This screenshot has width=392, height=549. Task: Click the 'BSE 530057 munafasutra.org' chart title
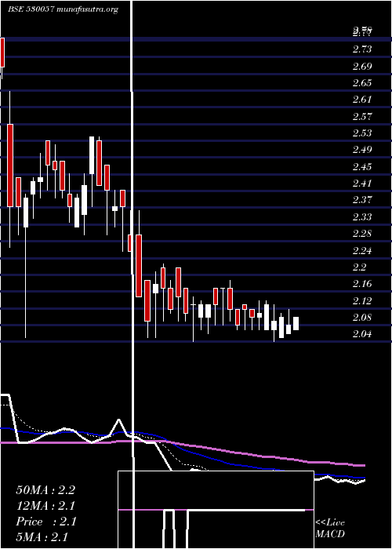click(x=63, y=9)
